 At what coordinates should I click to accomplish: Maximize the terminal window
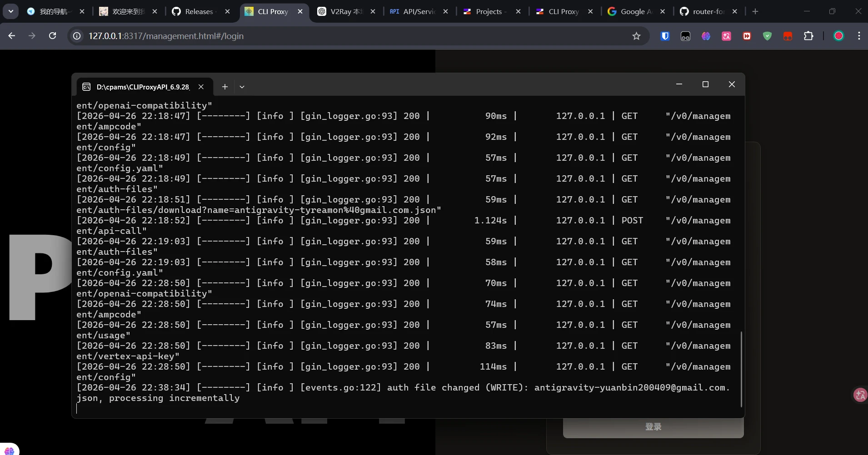705,84
